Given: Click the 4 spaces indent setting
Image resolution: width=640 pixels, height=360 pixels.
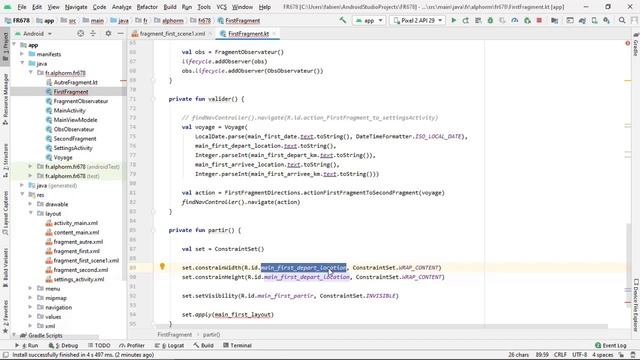Looking at the screenshot, I should [603, 355].
